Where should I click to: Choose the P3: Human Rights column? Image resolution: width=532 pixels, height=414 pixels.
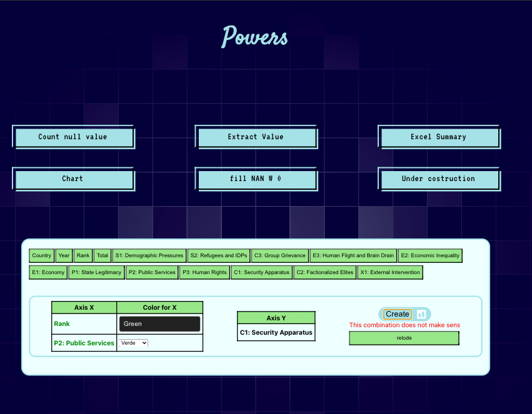click(204, 272)
